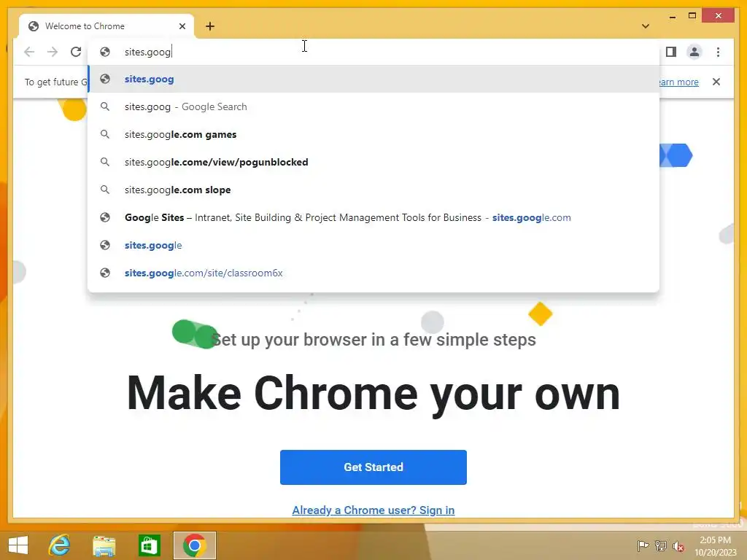Open sites.google.com/site/classroom6x suggestion
747x560 pixels.
click(373, 273)
